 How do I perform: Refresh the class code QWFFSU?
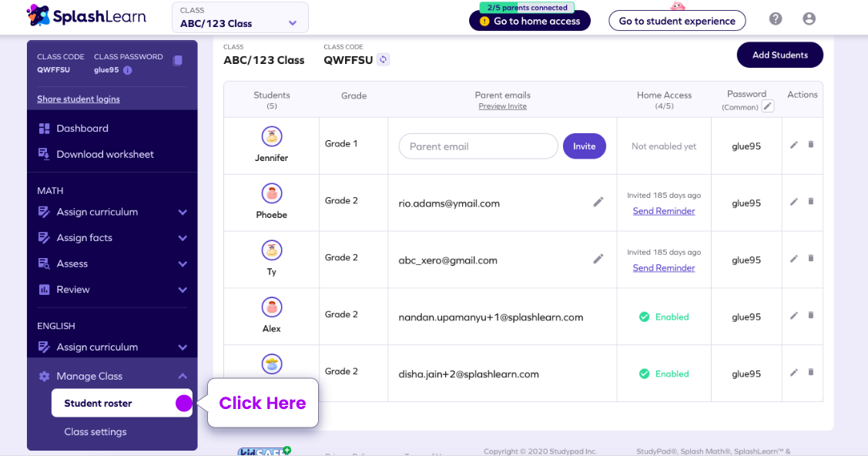(x=383, y=59)
